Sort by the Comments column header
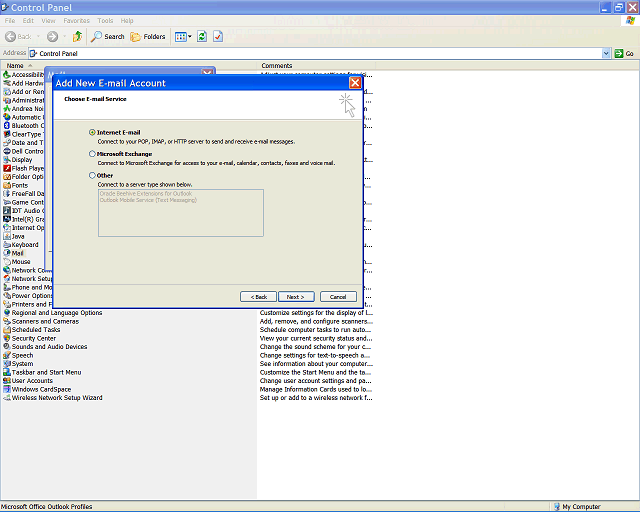The height and width of the screenshot is (512, 640). (x=316, y=65)
